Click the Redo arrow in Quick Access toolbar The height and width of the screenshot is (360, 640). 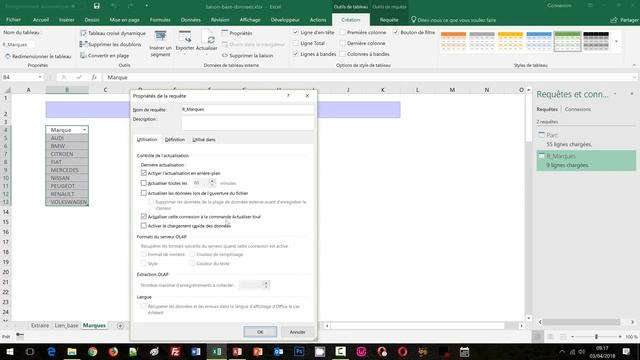click(131, 6)
